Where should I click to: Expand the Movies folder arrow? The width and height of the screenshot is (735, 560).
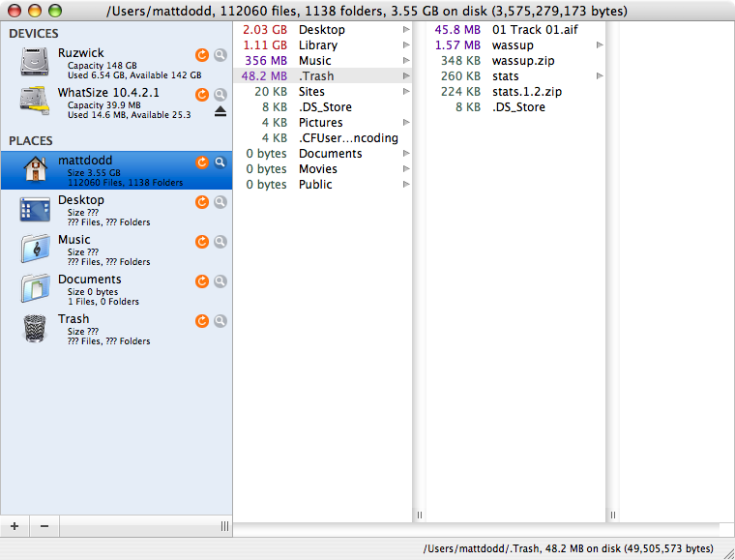pos(406,168)
